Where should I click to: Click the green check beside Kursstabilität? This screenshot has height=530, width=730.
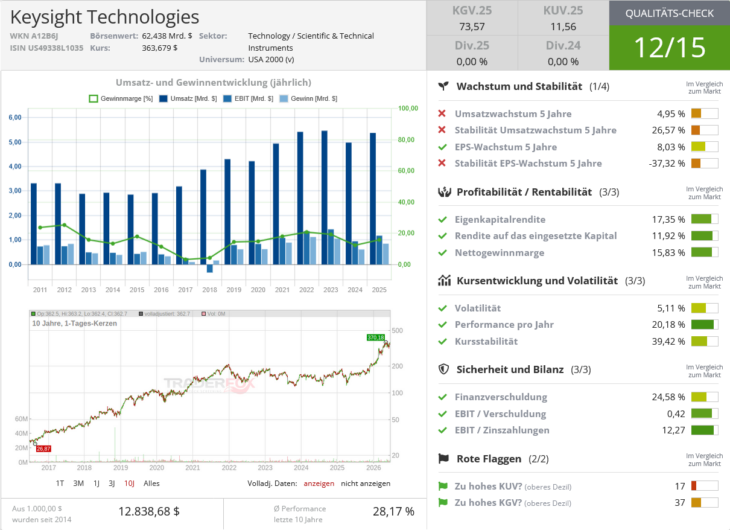pos(443,341)
